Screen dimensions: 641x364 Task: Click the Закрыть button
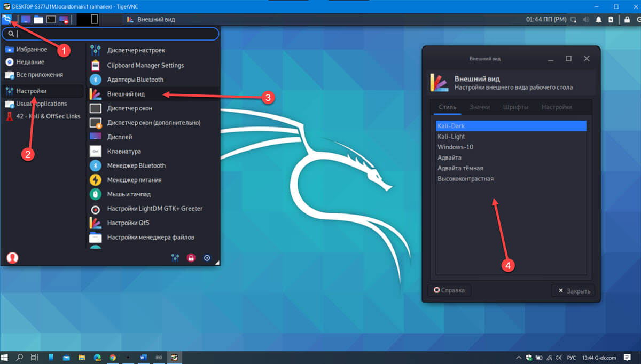pyautogui.click(x=573, y=291)
